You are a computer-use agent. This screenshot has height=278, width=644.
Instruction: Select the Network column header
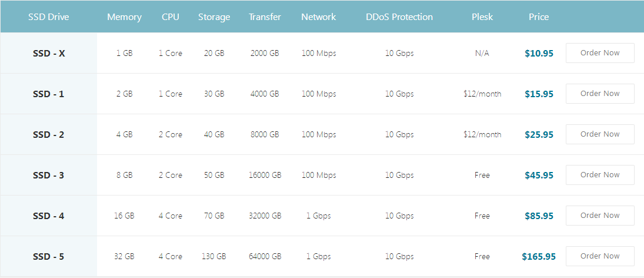pos(318,17)
